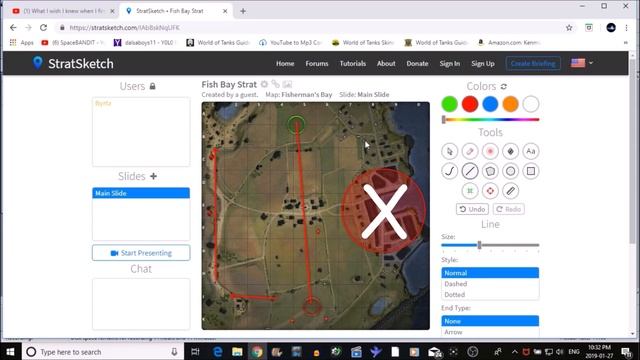Select the rectangle shape tool
The width and height of the screenshot is (640, 360).
[x=531, y=171]
